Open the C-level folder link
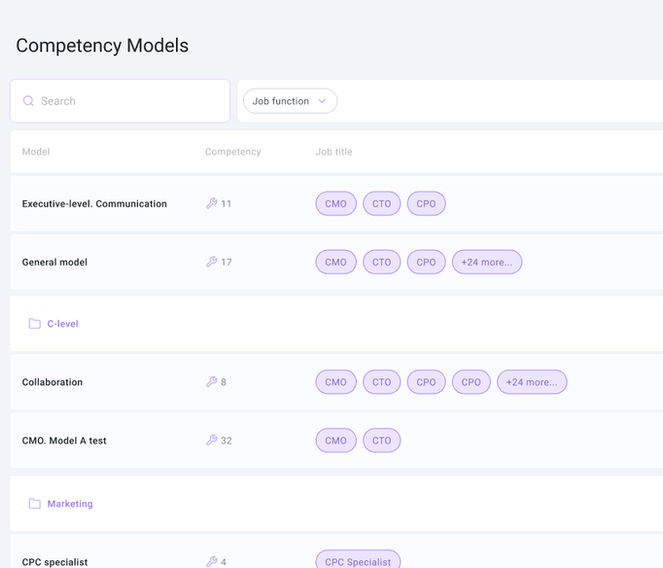Screen dimensions: 663x568 pos(63,324)
